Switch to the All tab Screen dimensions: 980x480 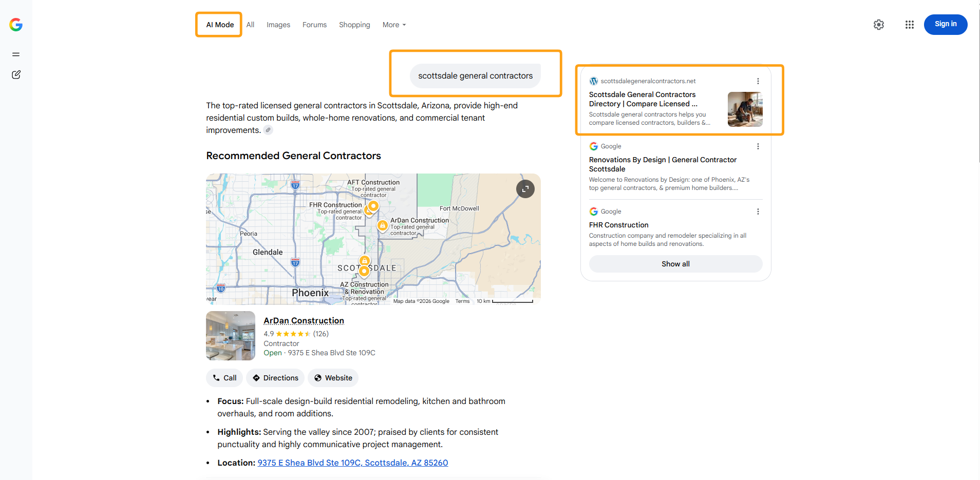(x=250, y=25)
